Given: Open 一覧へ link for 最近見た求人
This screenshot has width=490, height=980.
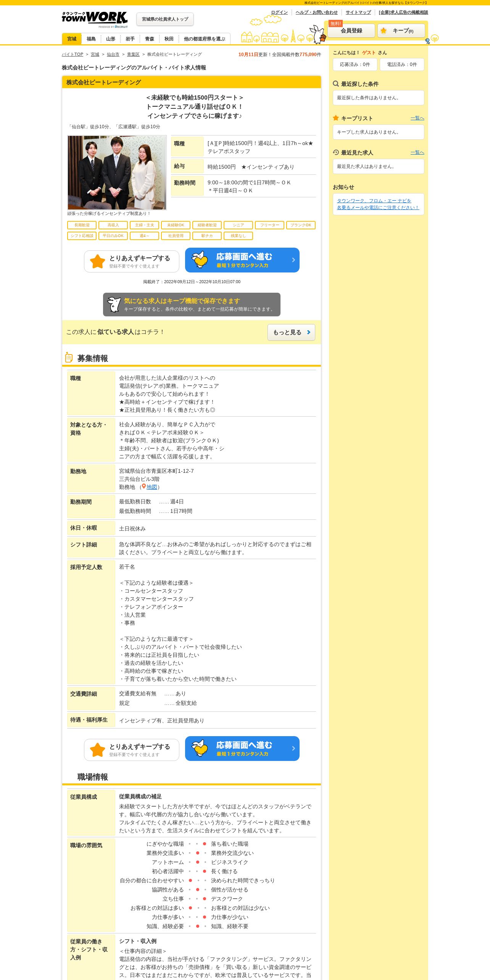Looking at the screenshot, I should 417,153.
